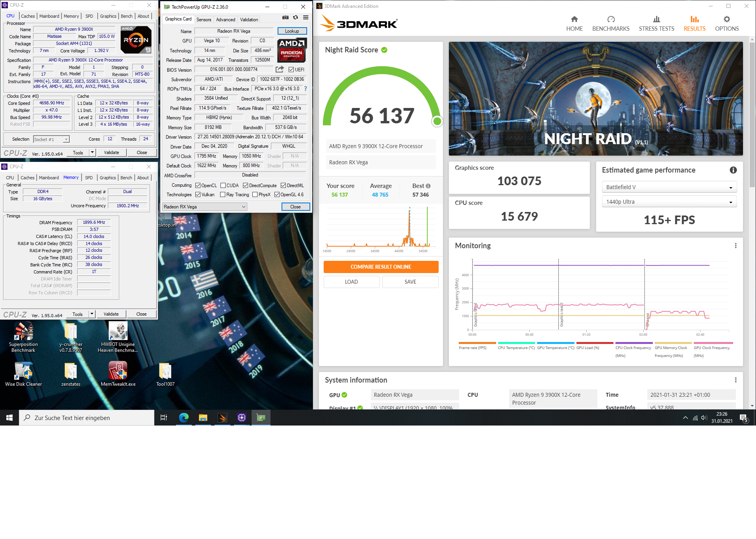
Task: Open Task View on the taskbar
Action: pyautogui.click(x=164, y=418)
